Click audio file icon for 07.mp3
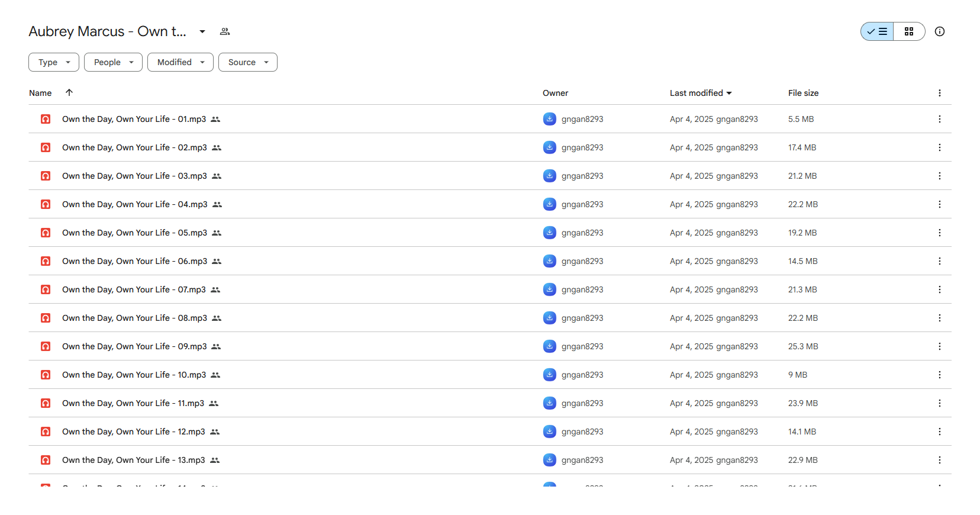 46,289
